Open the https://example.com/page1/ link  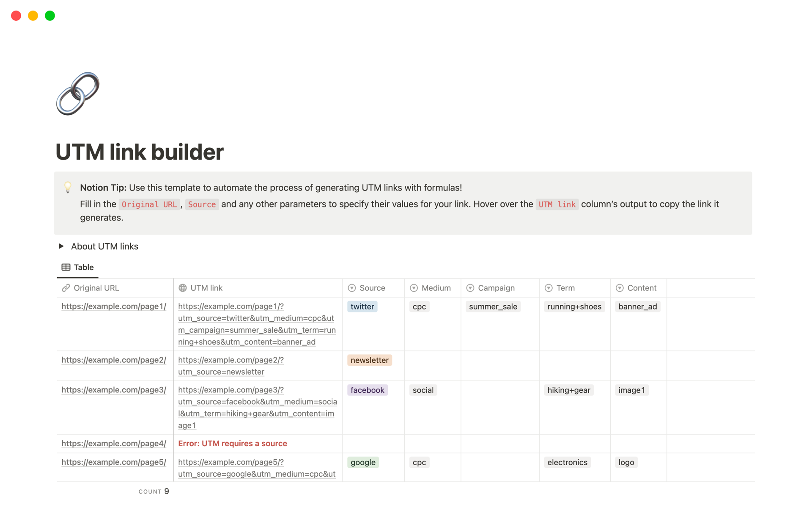(x=114, y=306)
